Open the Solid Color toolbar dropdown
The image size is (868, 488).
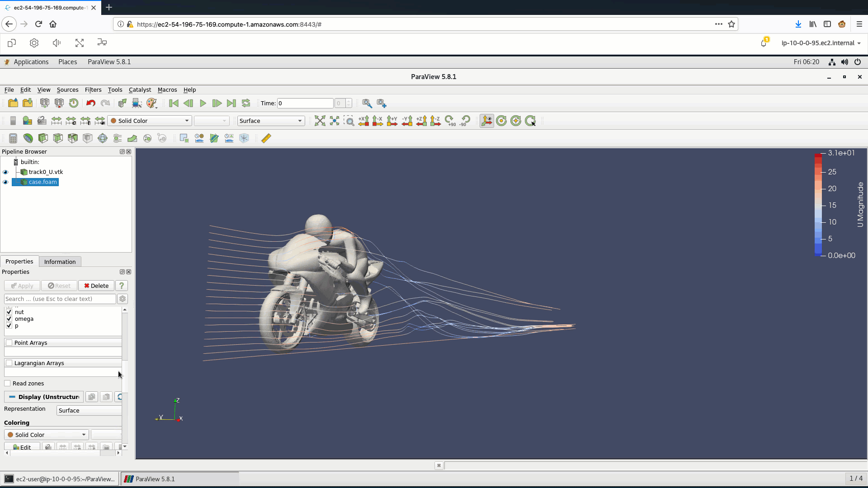coord(150,121)
